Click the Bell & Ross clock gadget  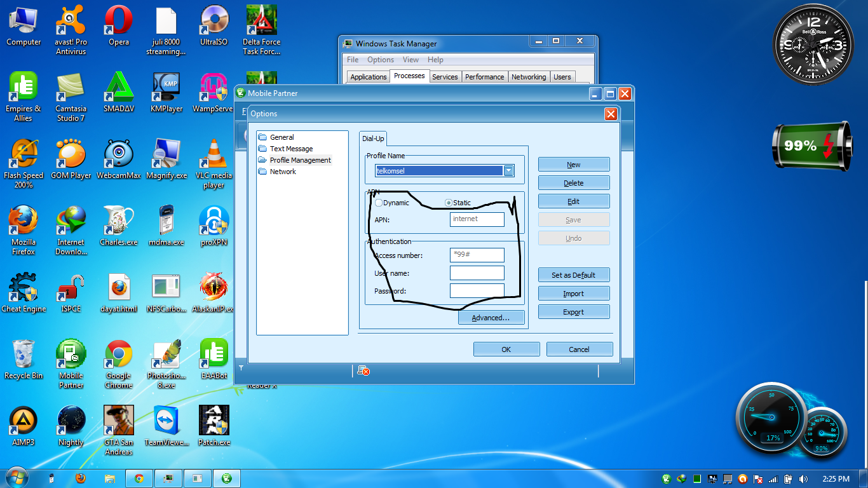[x=813, y=44]
